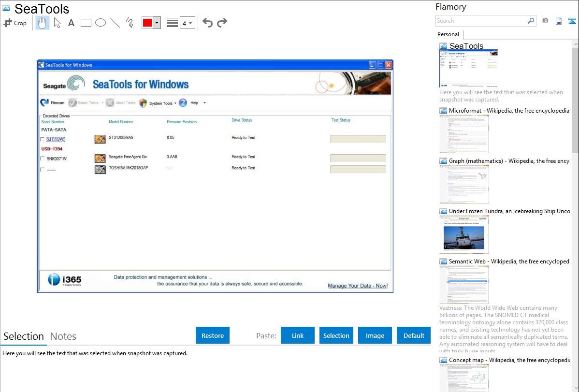Switch to the Selection tab
579x392 pixels.
[24, 336]
